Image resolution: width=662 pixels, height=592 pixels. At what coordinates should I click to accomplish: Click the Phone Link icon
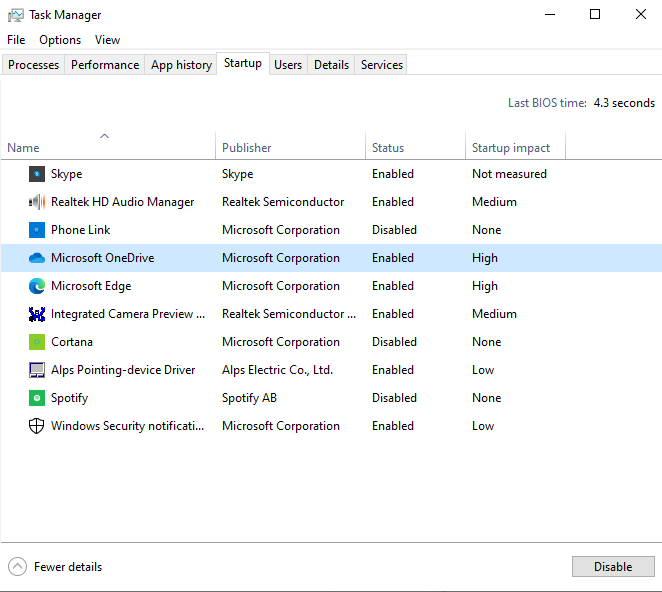coord(37,230)
